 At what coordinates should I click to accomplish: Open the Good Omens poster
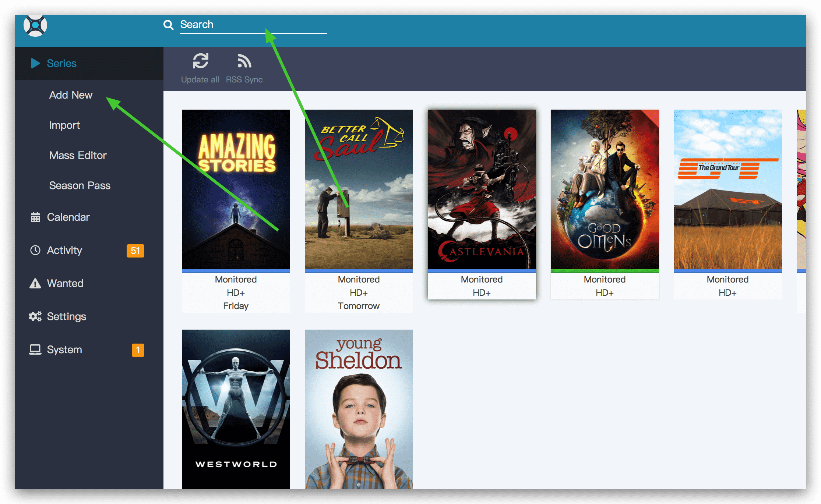(605, 189)
